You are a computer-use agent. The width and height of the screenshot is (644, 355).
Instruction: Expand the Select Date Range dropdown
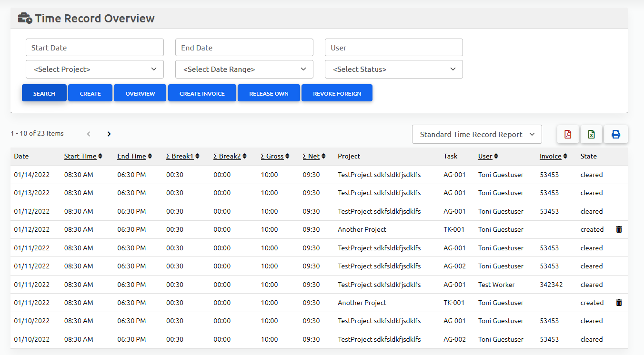tap(244, 69)
